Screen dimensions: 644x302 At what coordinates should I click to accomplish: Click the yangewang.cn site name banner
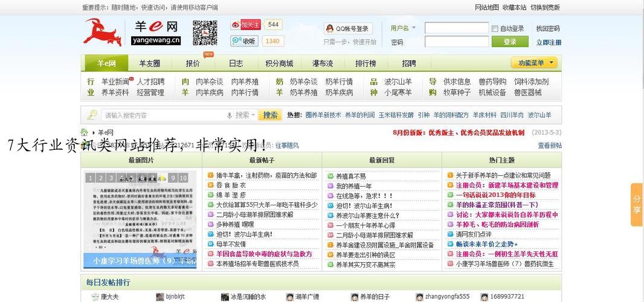point(156,40)
